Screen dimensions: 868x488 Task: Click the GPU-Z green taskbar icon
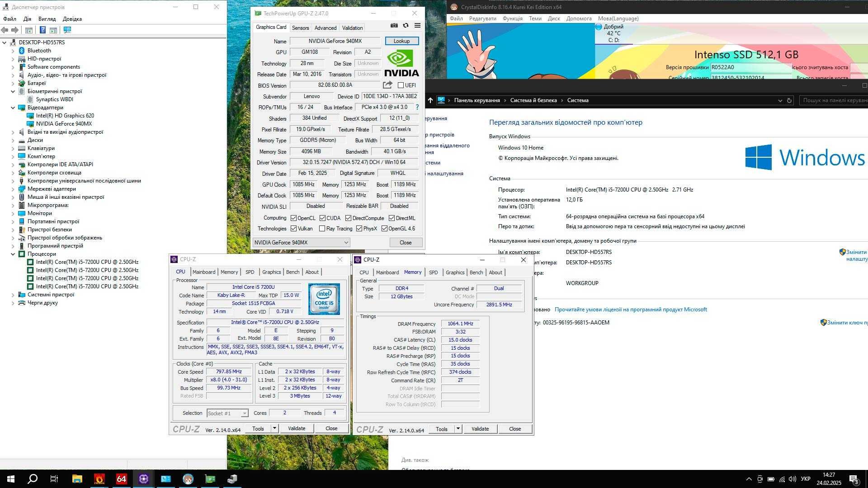click(210, 479)
